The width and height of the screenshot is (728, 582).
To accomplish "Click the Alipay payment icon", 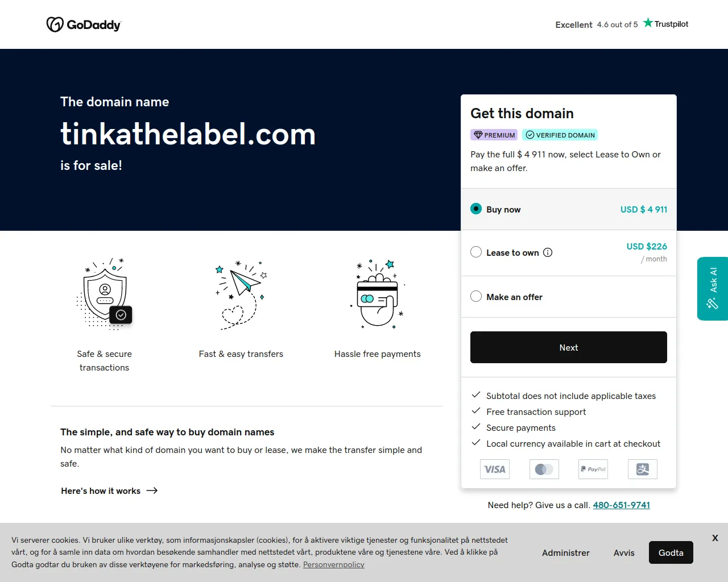I will pyautogui.click(x=643, y=469).
